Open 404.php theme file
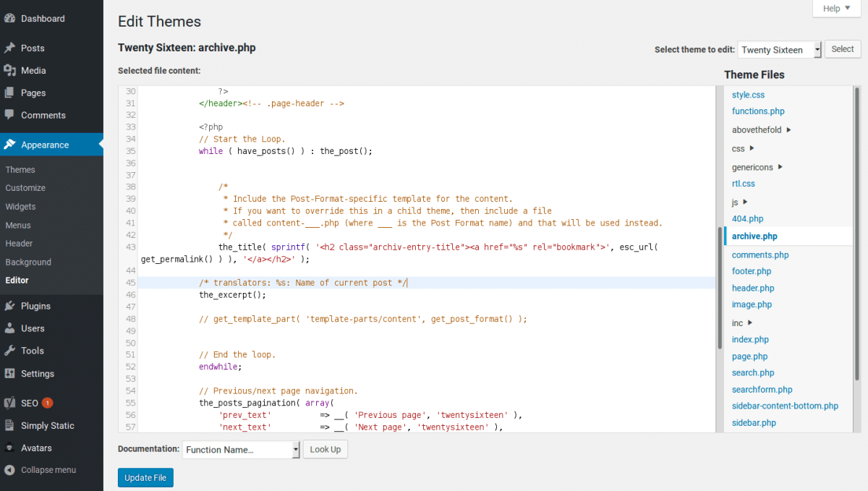 [747, 218]
